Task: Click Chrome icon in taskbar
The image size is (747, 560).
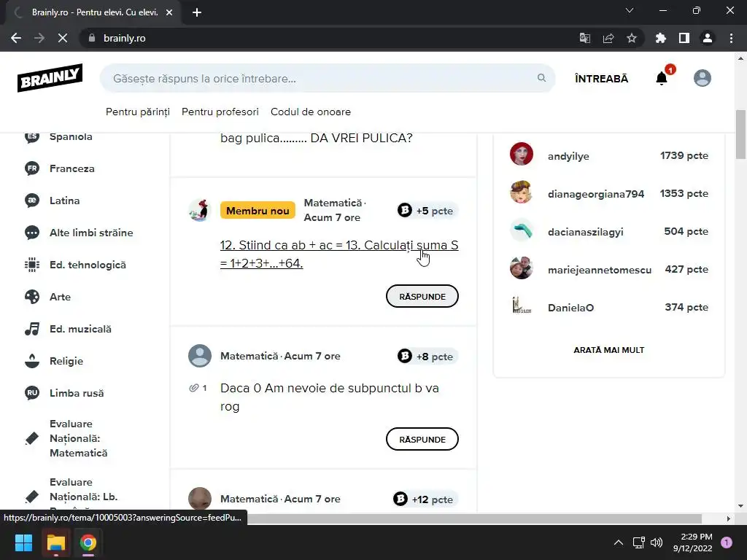Action: [88, 542]
